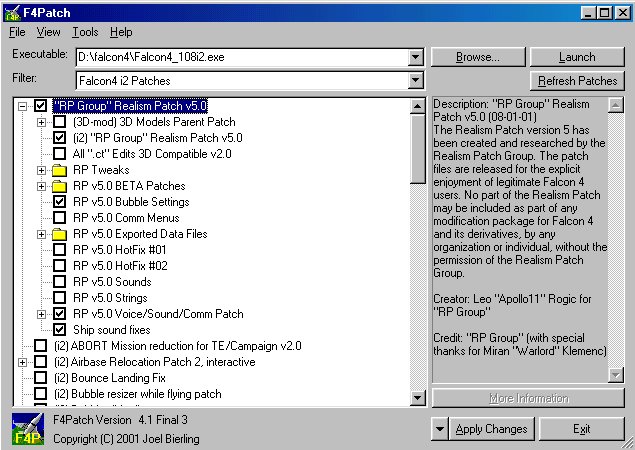Open the Executable path dropdown
635x450 pixels.
click(415, 57)
